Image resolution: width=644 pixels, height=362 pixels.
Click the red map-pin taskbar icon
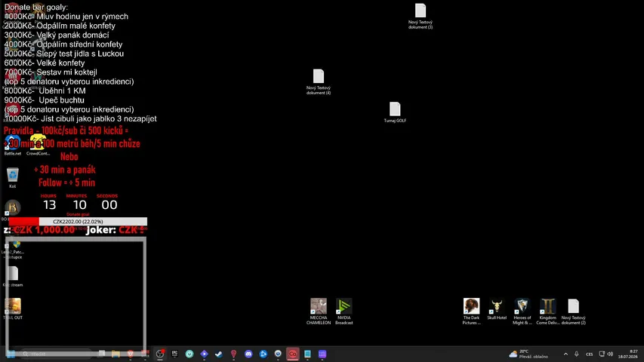coord(234,354)
